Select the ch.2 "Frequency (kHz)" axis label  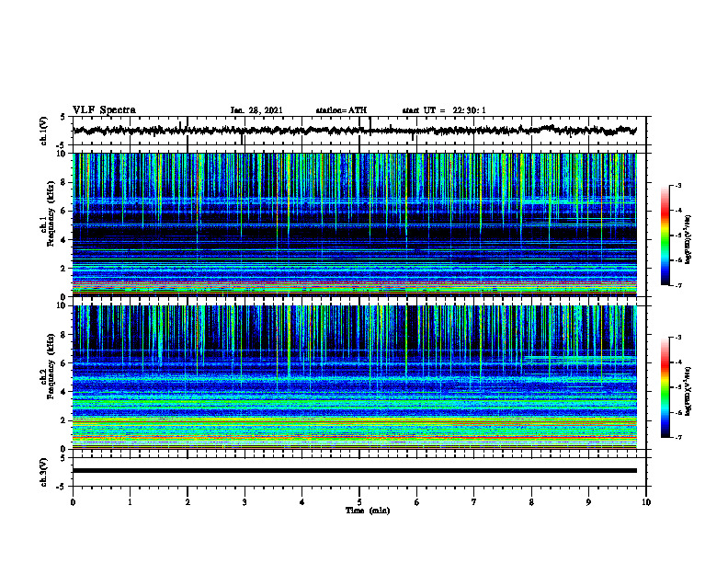click(x=51, y=366)
